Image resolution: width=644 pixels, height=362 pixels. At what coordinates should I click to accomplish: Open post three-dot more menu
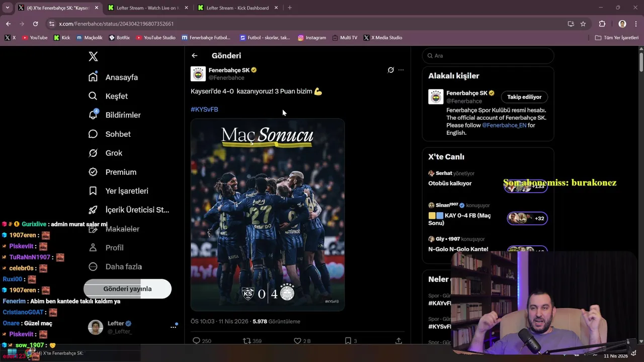tap(401, 70)
